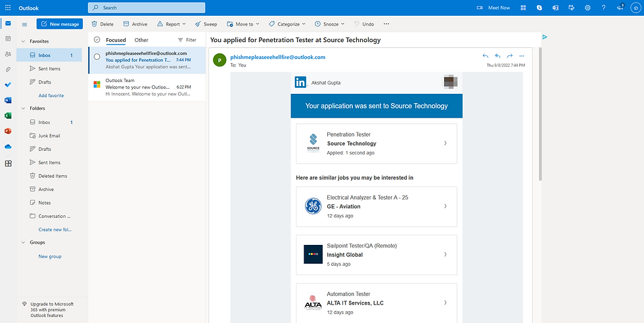This screenshot has height=323, width=644.
Task: Toggle the hamburger navigation pane button
Action: pyautogui.click(x=24, y=24)
